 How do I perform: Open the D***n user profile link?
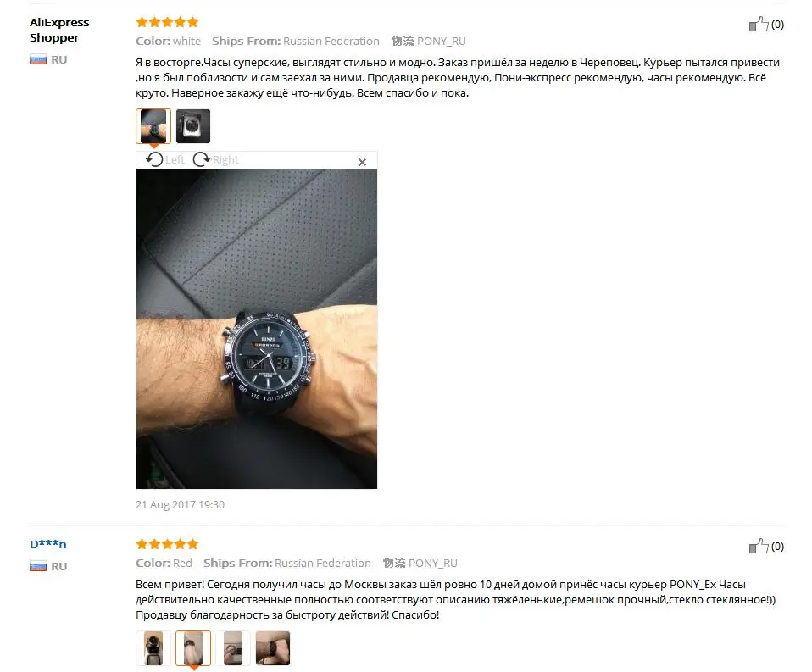point(48,544)
